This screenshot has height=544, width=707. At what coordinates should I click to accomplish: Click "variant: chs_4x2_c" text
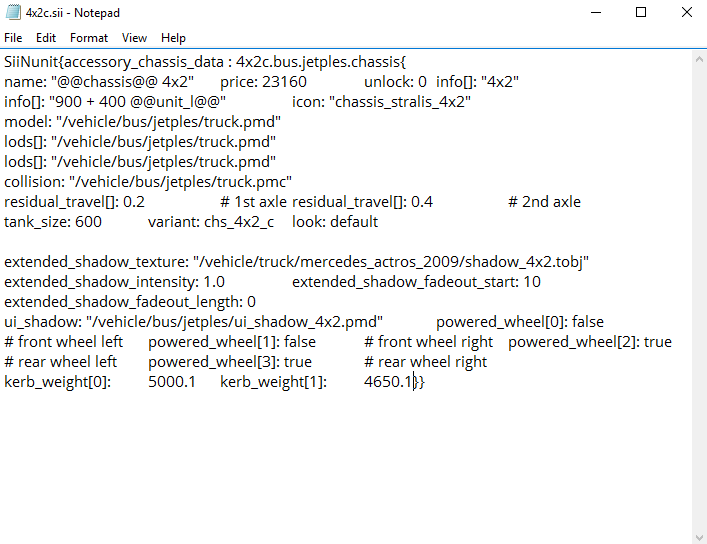[211, 222]
